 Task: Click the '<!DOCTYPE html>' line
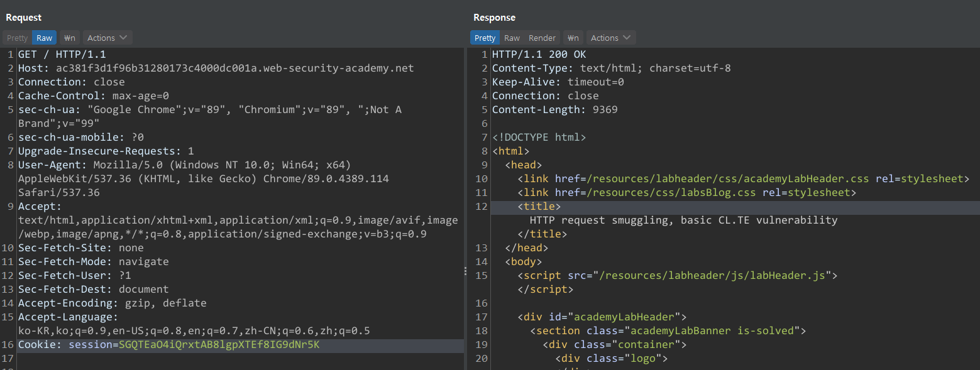click(x=539, y=137)
